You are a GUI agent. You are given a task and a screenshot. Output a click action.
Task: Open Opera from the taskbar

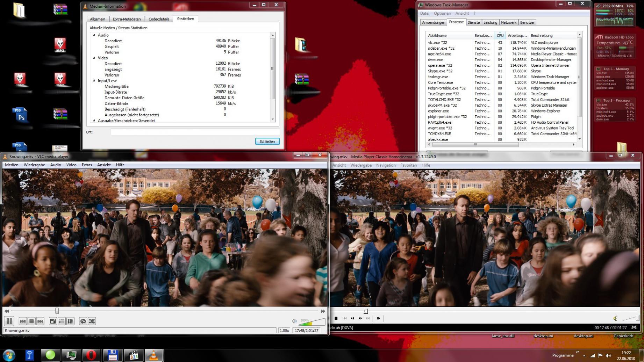[91, 355]
